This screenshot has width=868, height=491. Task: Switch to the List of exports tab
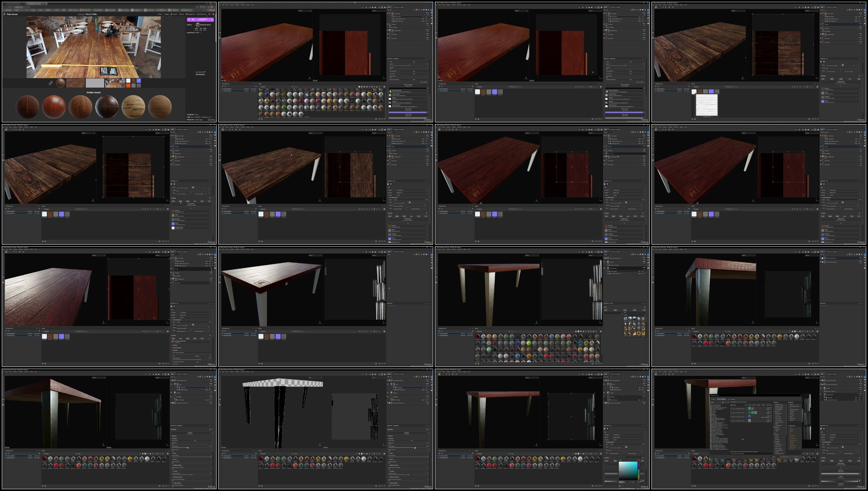731,399
